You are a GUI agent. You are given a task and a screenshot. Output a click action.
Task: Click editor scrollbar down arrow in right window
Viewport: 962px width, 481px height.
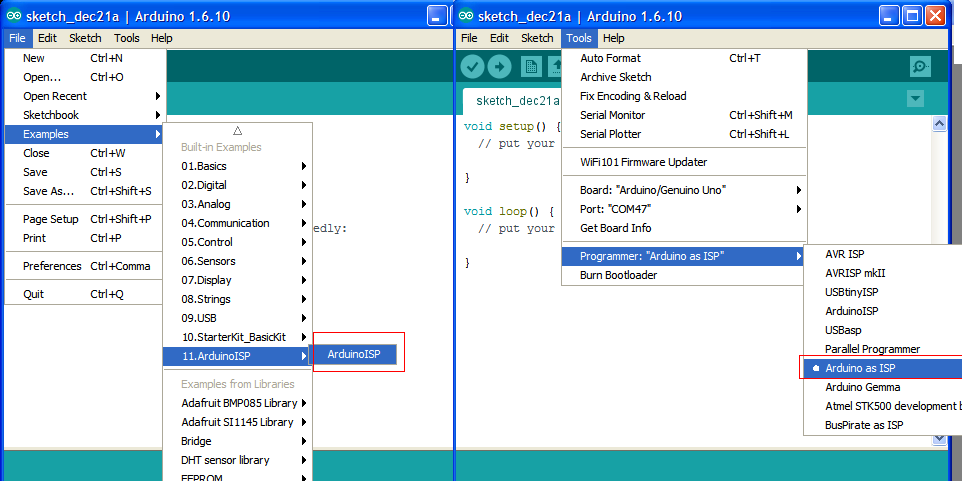939,438
